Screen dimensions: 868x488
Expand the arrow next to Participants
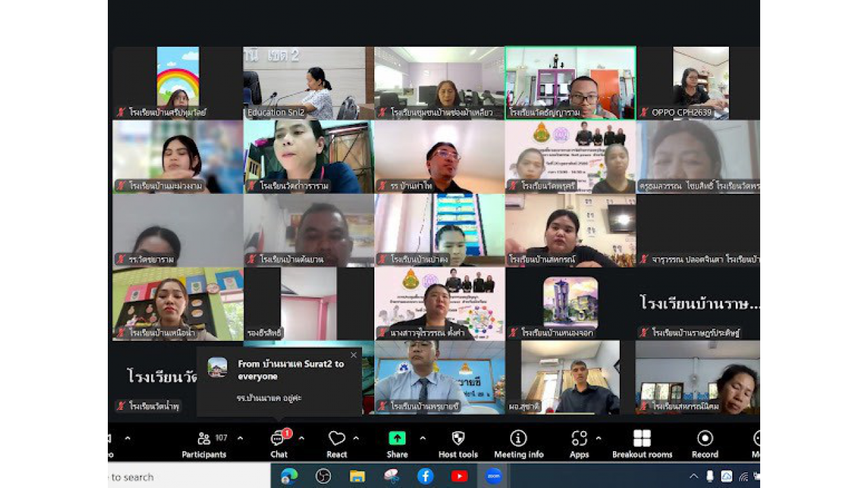(x=240, y=438)
